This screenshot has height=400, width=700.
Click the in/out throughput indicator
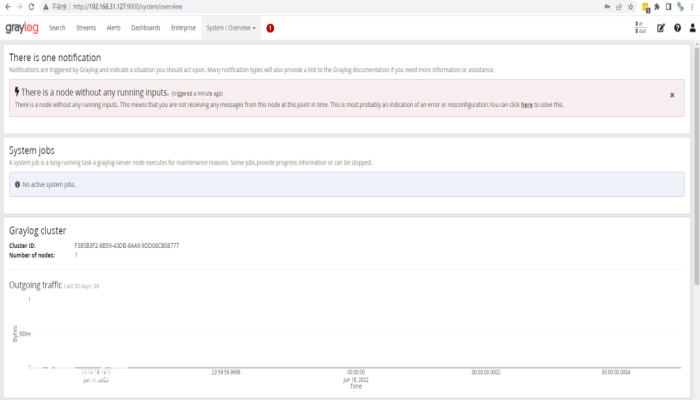click(640, 28)
